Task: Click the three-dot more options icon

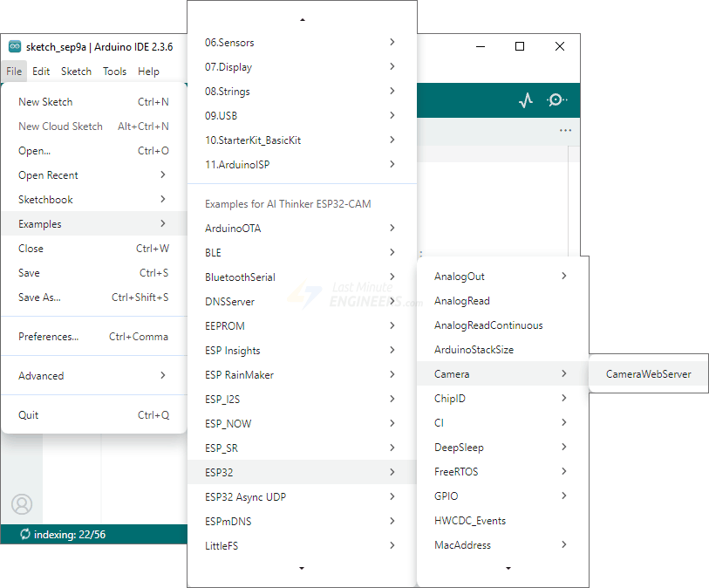Action: coord(565,131)
